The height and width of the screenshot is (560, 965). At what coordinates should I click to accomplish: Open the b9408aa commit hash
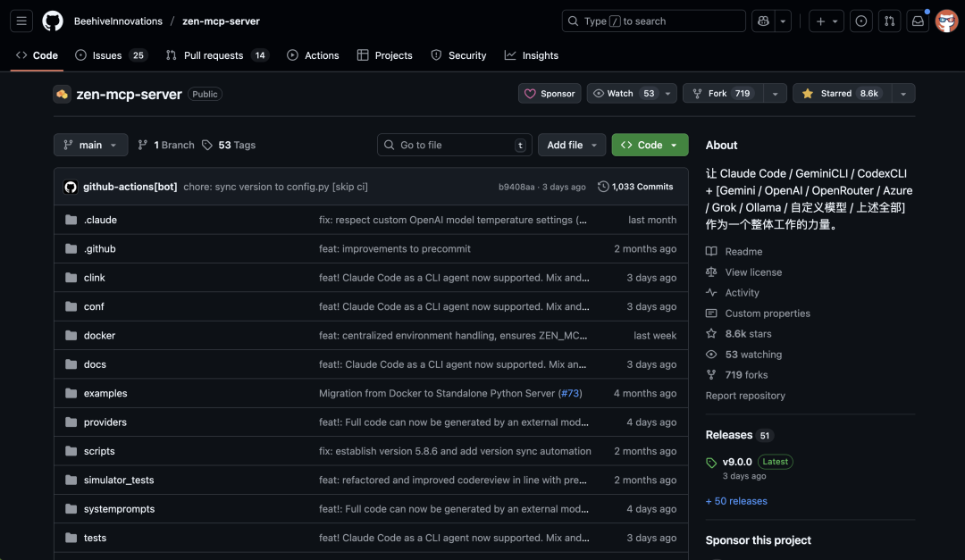click(516, 187)
